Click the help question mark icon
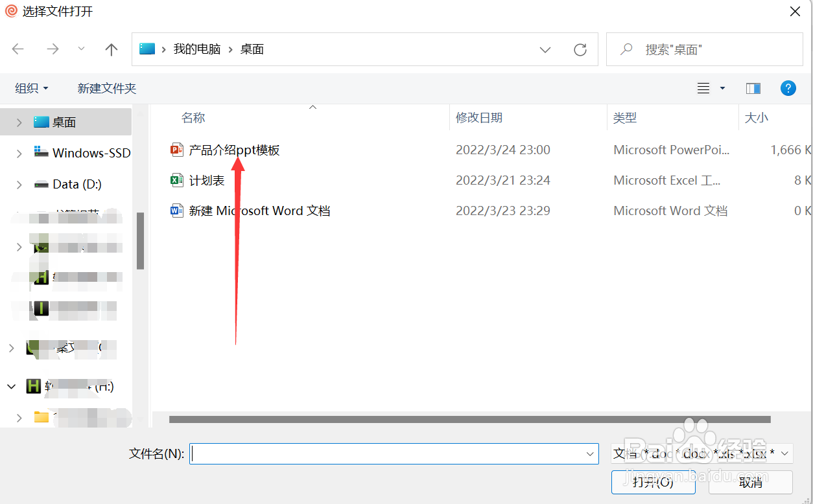 (x=788, y=88)
